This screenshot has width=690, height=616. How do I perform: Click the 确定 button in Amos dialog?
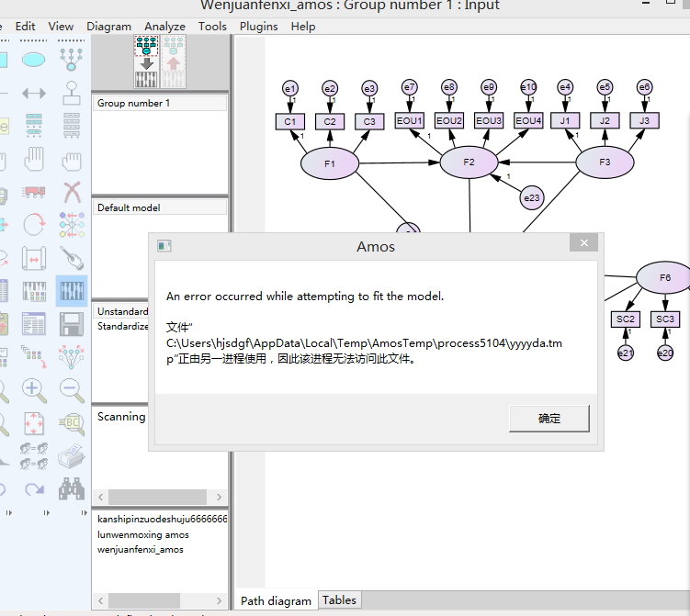pyautogui.click(x=549, y=419)
